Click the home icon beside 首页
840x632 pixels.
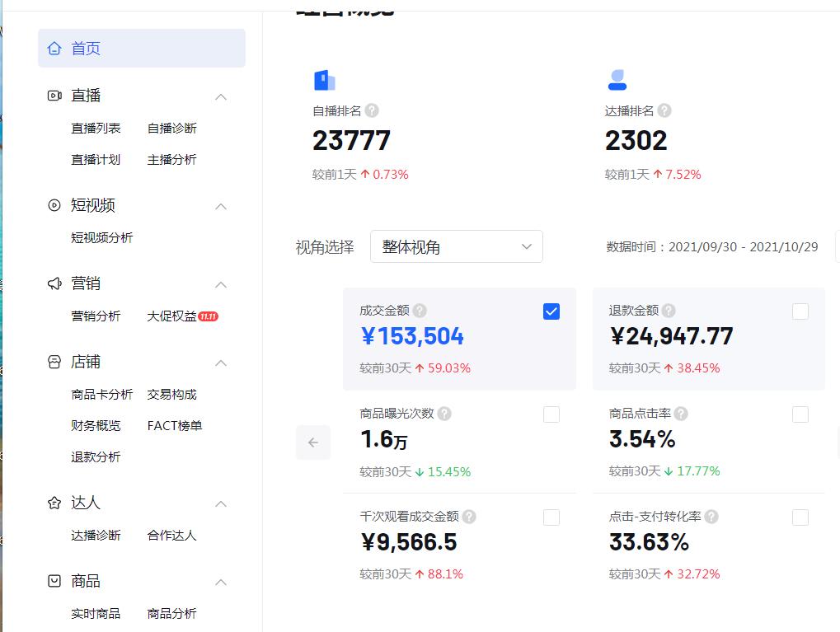(x=54, y=48)
